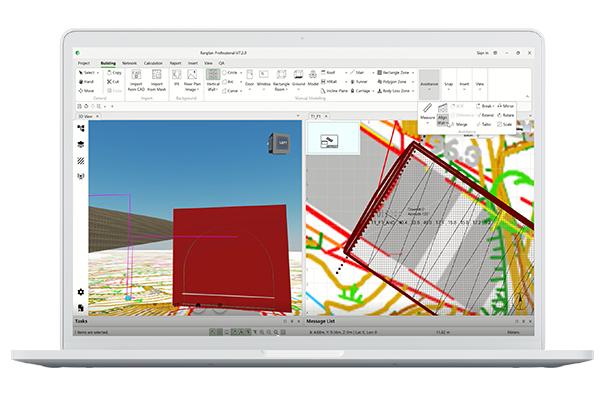Click Mirror in Assistance panel
The height and width of the screenshot is (394, 604).
tap(505, 106)
